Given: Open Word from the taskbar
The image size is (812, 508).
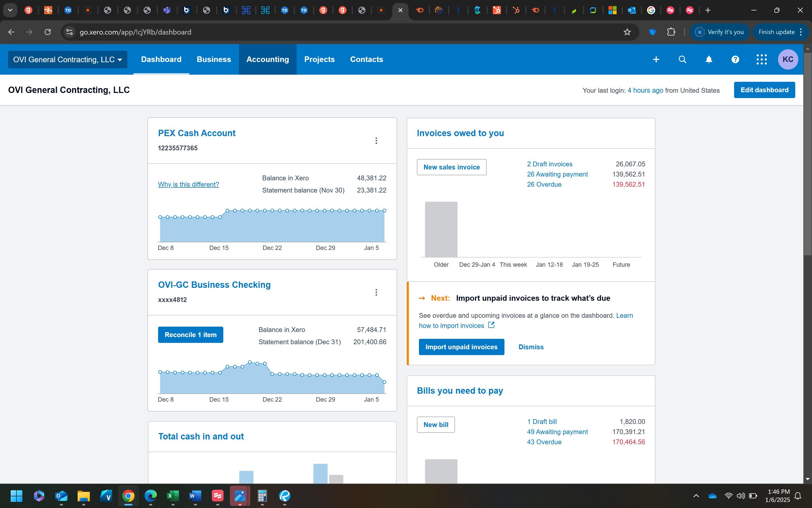Looking at the screenshot, I should [x=195, y=496].
